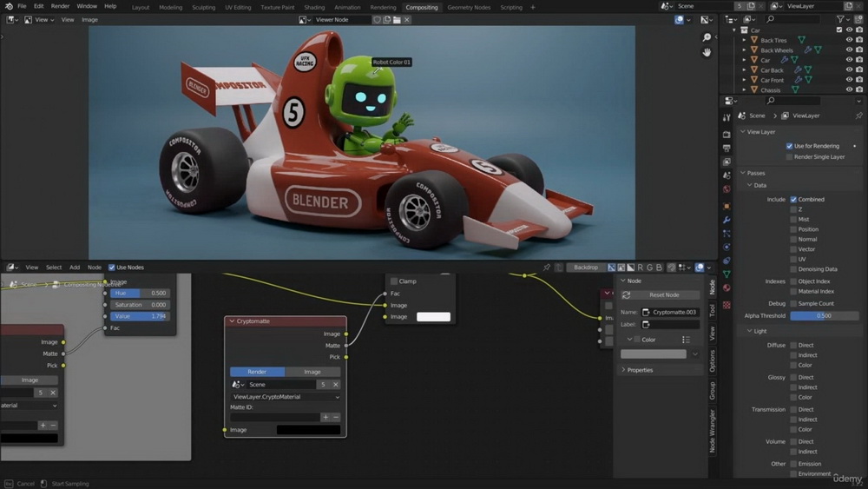868x489 pixels.
Task: Click white Image color swatch on node
Action: pyautogui.click(x=433, y=317)
